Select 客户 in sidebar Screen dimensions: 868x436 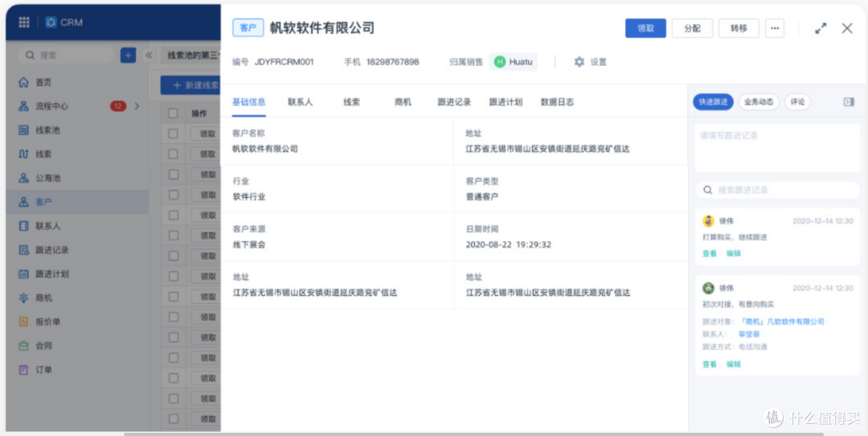pos(77,202)
